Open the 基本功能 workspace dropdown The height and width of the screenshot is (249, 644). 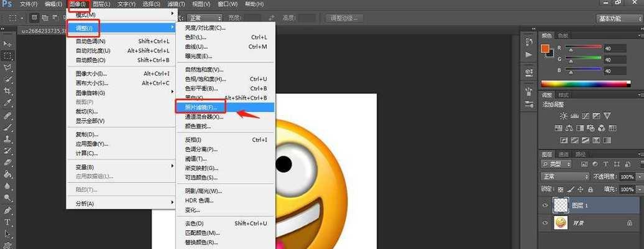point(619,18)
